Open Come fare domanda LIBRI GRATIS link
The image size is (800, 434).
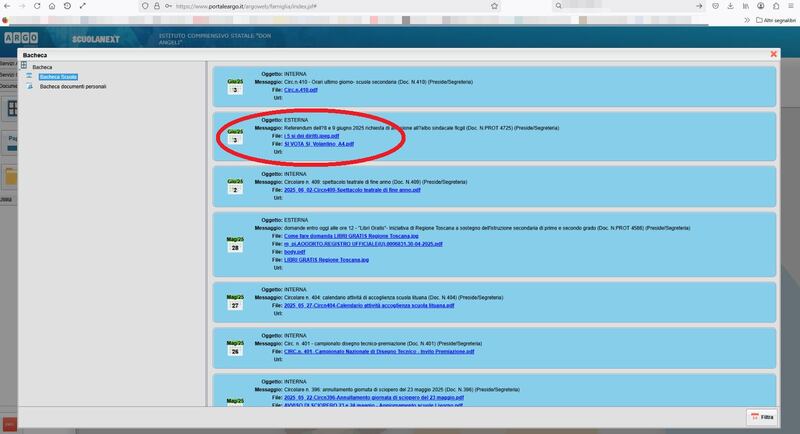(351, 236)
